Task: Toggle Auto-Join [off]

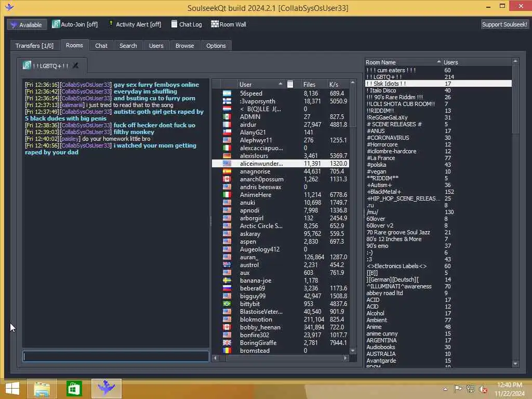Action: [x=75, y=24]
